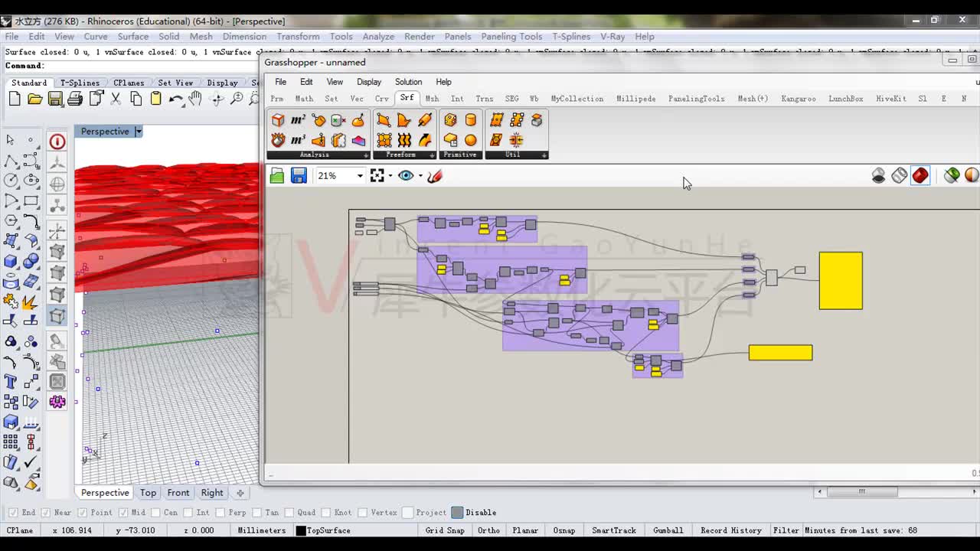Click the magenta gear icon in Rhino sidebar

pyautogui.click(x=57, y=402)
